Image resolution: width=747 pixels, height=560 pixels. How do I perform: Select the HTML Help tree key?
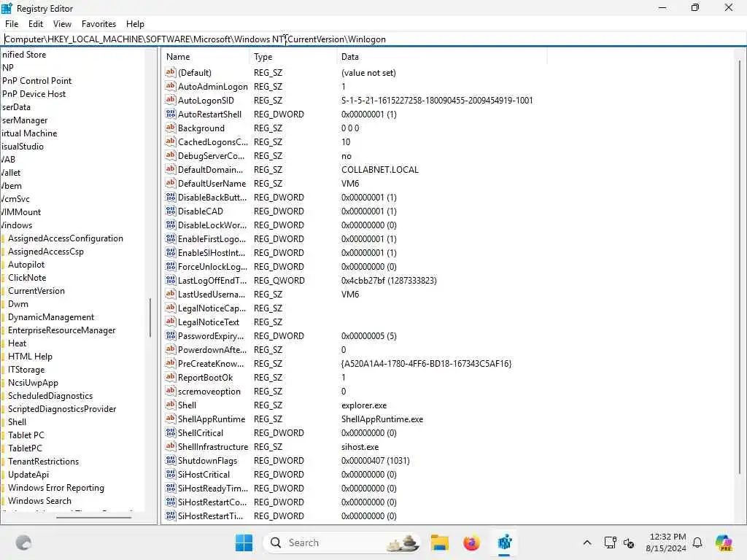pos(30,356)
